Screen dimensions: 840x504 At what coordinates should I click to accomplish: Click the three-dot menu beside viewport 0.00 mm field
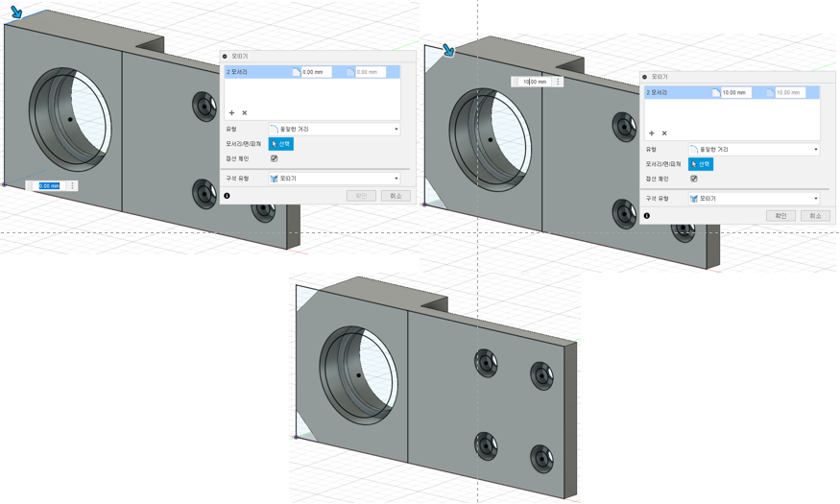[72, 186]
